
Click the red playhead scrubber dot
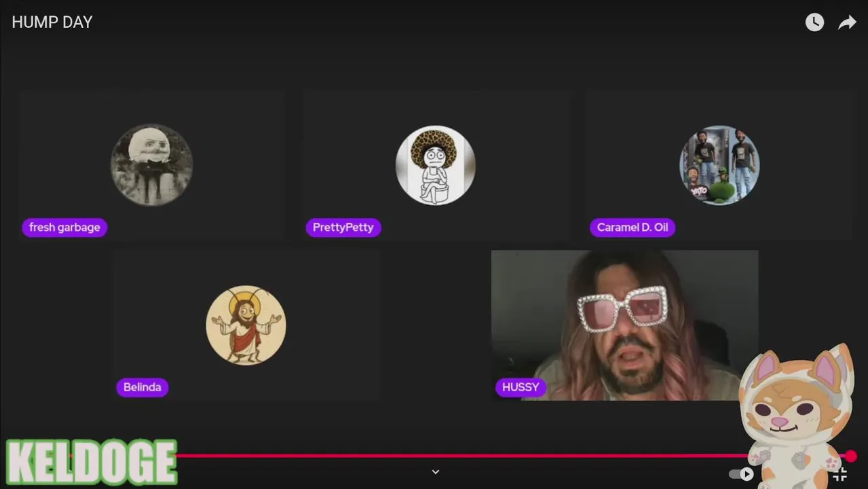[x=851, y=456]
